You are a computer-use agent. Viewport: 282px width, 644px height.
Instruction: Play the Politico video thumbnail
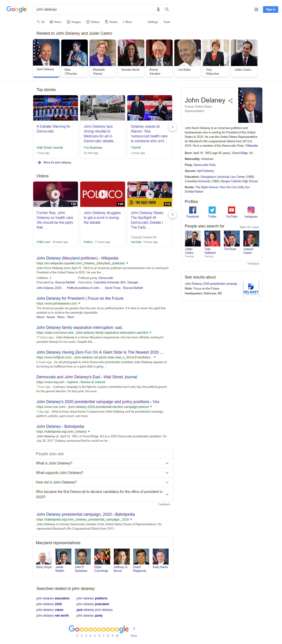[x=103, y=194]
